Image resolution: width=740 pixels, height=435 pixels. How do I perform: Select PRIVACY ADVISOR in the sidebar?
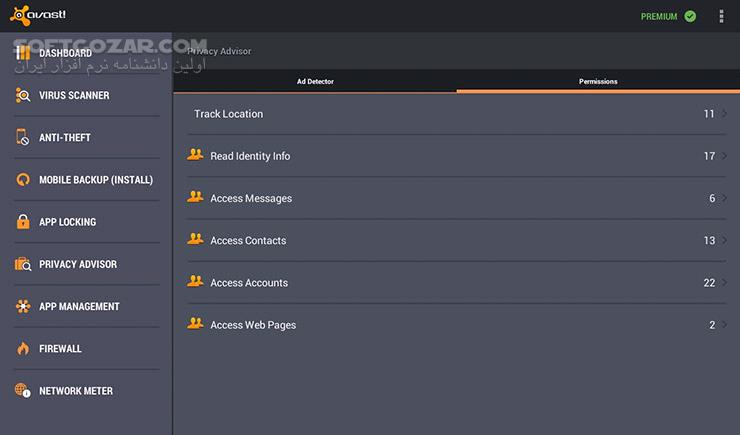[78, 264]
